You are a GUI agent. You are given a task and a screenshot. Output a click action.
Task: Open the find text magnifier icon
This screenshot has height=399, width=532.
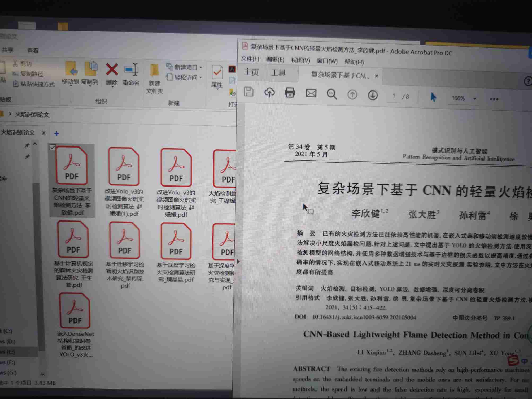tap(332, 94)
